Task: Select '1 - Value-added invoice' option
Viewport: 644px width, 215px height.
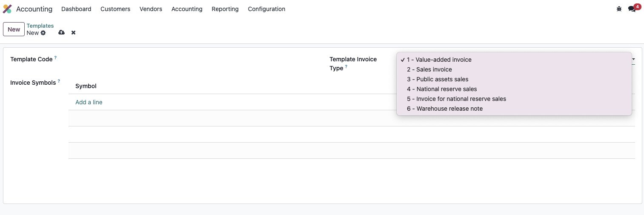Action: [439, 60]
